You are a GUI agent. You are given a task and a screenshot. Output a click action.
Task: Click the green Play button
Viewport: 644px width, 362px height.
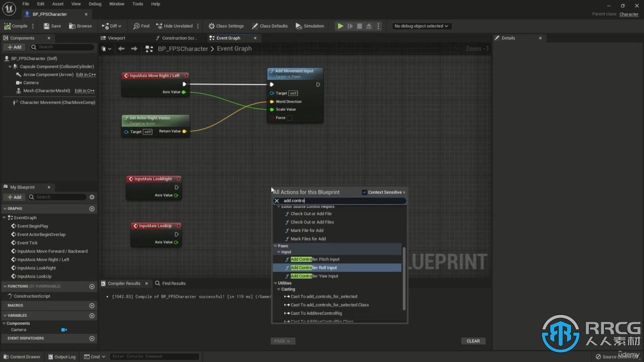(x=341, y=26)
